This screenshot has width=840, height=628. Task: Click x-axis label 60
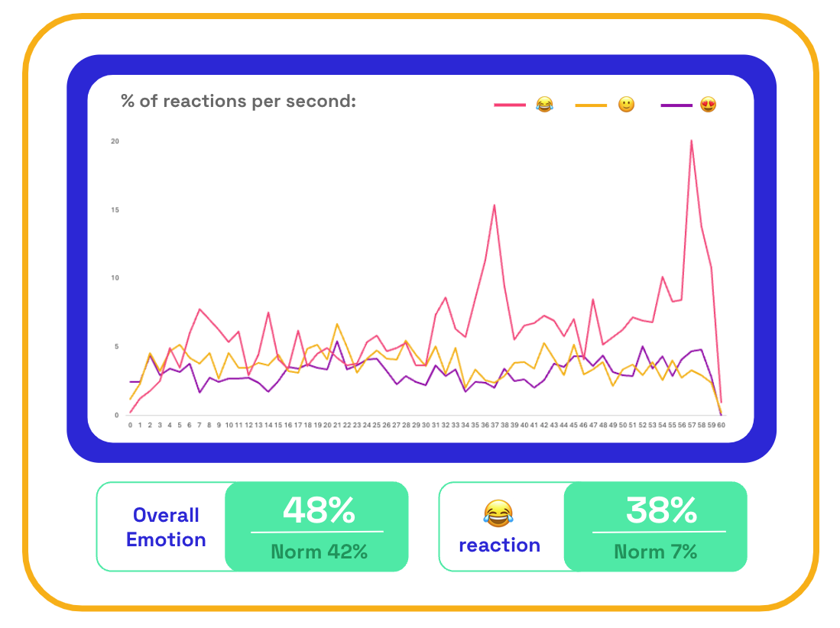tap(721, 425)
